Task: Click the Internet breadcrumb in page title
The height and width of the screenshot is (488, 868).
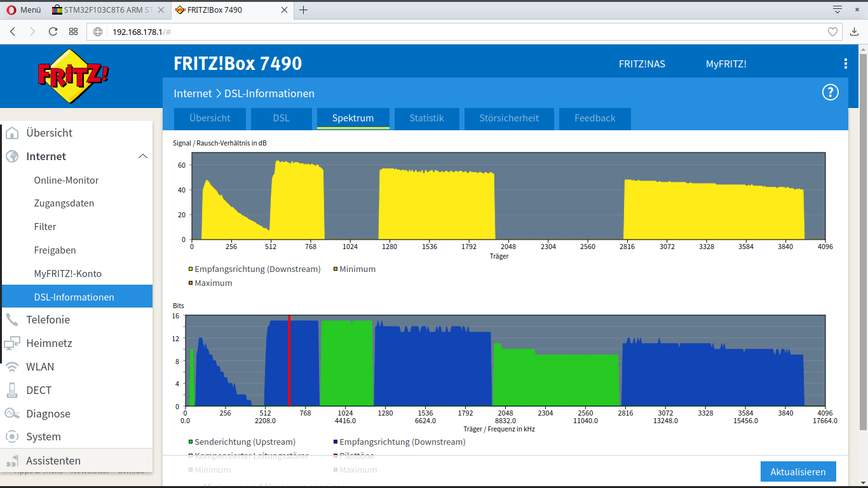Action: coord(193,93)
